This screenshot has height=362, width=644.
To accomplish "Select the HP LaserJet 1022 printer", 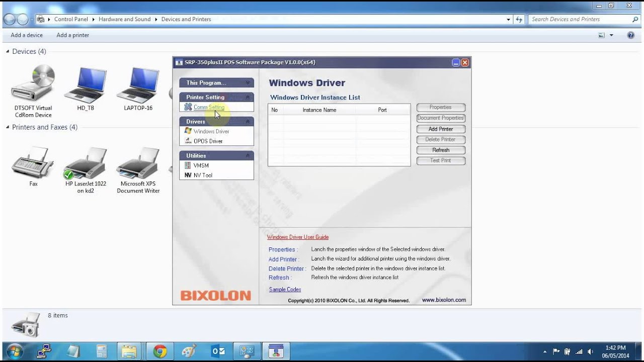I will 86,169.
